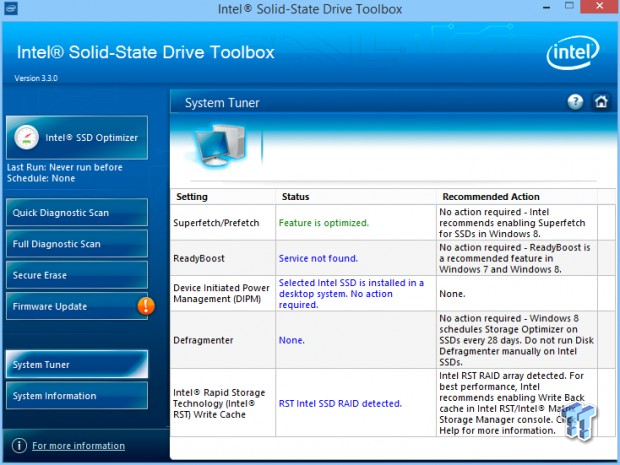Click the Help question mark icon
Screen dimensions: 620x465
tap(575, 102)
